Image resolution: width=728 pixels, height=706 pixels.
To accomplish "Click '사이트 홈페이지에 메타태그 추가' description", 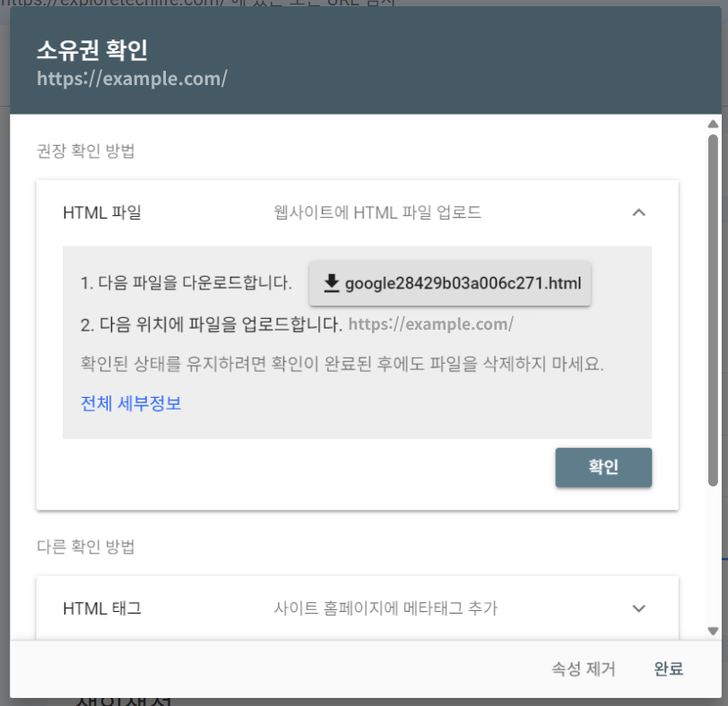I will (x=386, y=608).
